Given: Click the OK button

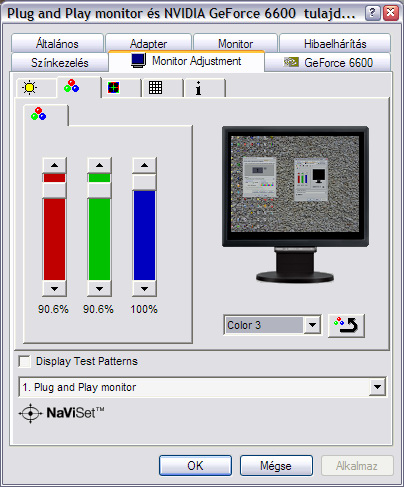Looking at the screenshot, I should (x=195, y=466).
